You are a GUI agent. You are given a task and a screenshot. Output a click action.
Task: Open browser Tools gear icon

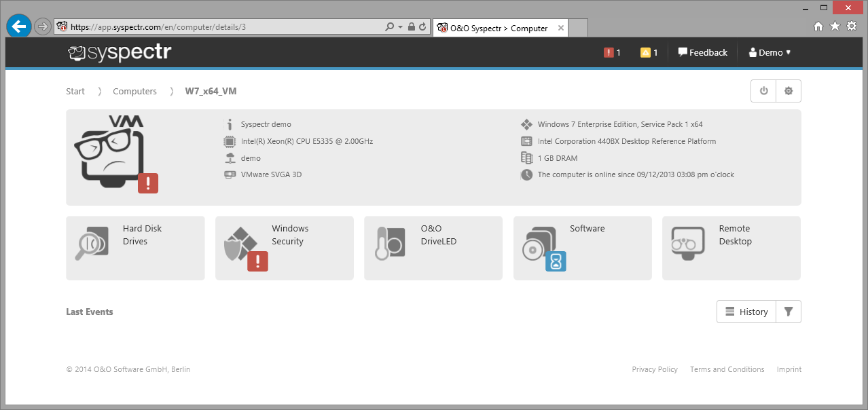(851, 26)
